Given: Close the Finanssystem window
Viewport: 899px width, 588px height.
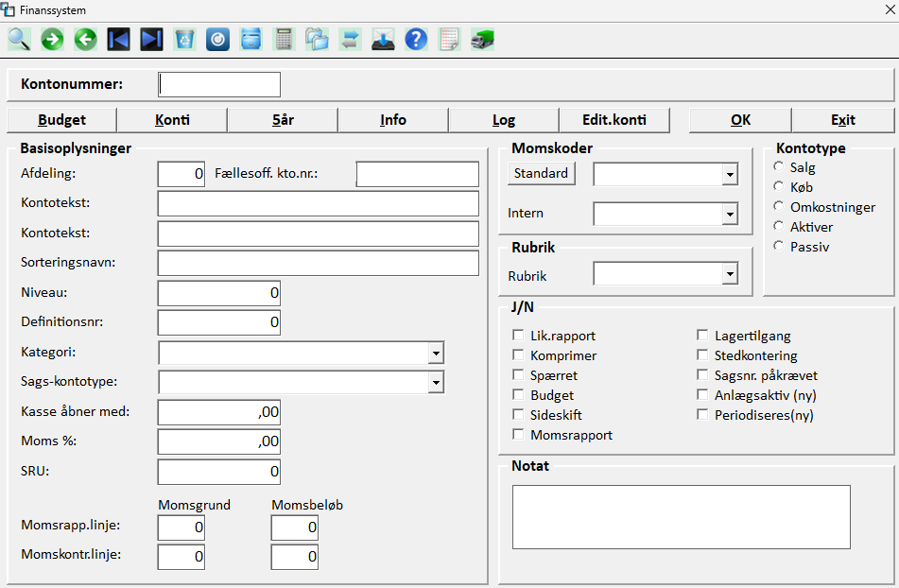Looking at the screenshot, I should click(x=890, y=9).
